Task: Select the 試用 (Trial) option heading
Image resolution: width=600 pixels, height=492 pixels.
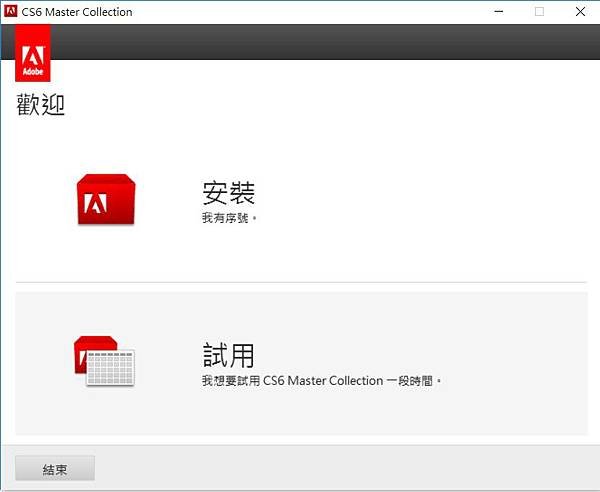Action: coord(228,355)
